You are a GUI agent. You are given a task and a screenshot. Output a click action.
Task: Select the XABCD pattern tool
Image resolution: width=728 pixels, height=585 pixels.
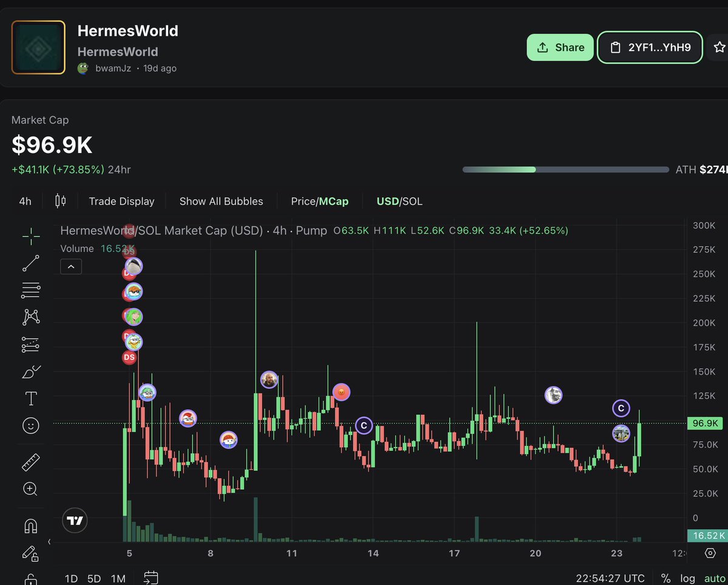point(30,317)
